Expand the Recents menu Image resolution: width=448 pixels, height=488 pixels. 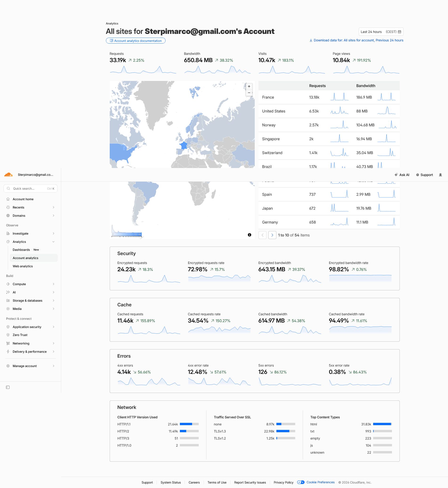point(31,208)
